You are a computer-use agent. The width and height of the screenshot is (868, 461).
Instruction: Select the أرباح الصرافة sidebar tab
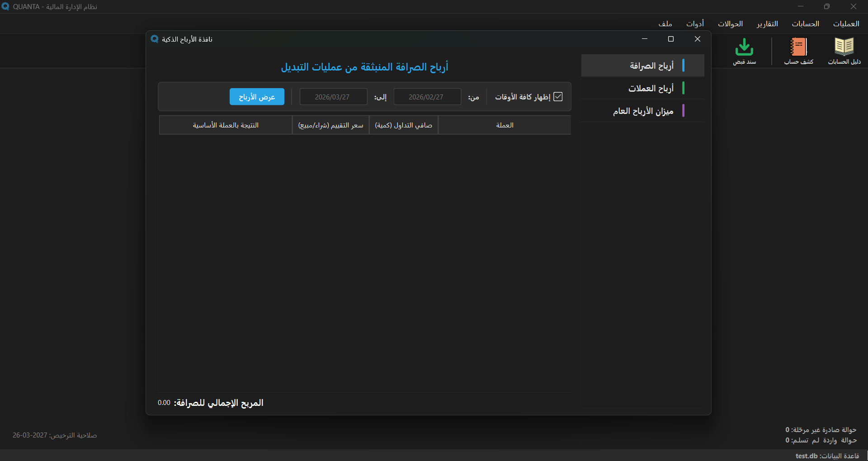click(x=642, y=66)
